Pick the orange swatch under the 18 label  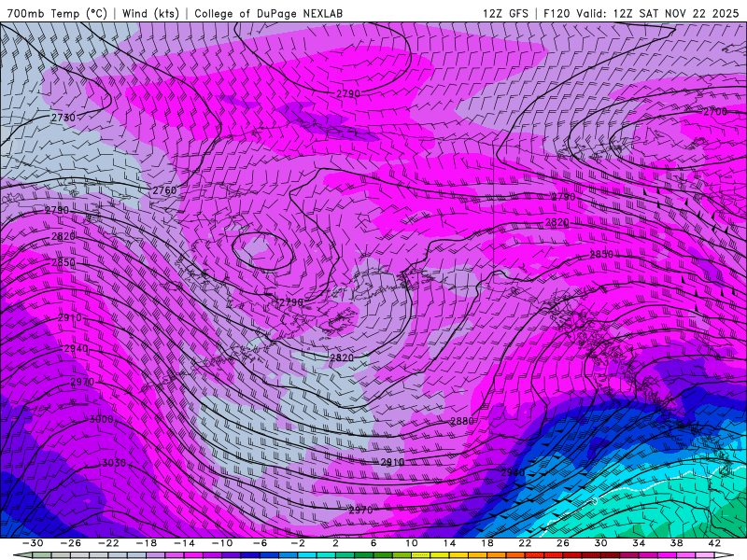496,555
